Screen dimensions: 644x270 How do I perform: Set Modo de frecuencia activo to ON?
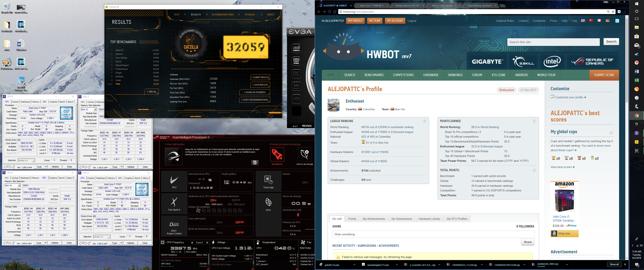[x=219, y=233]
